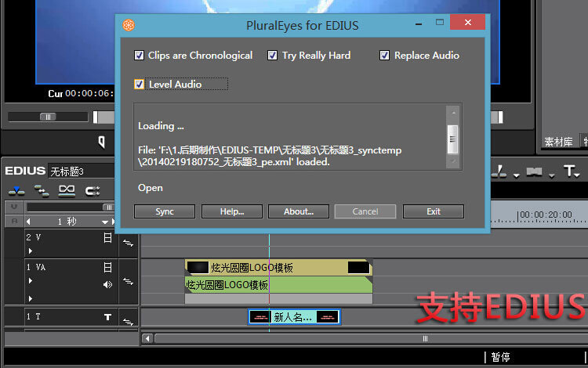
Task: Open the 素材库 bin tab
Action: pyautogui.click(x=559, y=142)
